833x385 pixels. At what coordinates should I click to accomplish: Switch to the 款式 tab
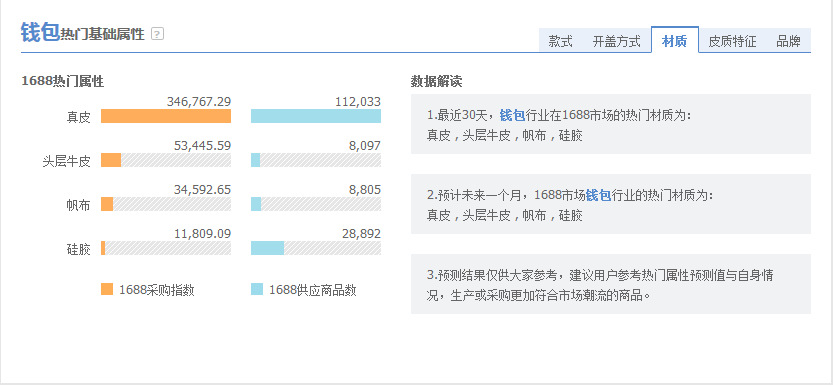[560, 41]
